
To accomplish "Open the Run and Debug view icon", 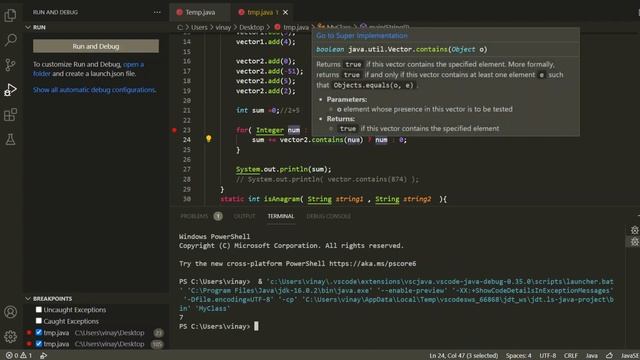I will 10,89.
